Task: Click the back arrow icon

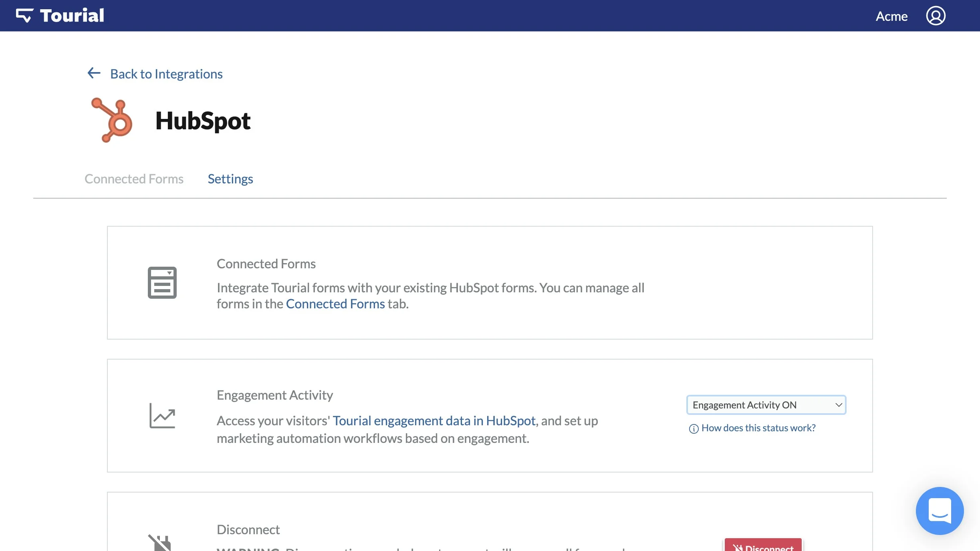Action: click(94, 73)
